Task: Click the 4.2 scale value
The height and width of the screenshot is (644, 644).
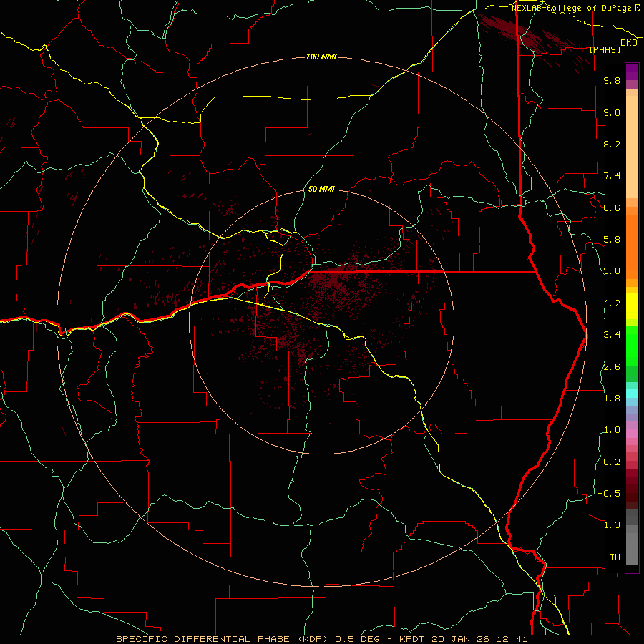Action: pos(612,303)
